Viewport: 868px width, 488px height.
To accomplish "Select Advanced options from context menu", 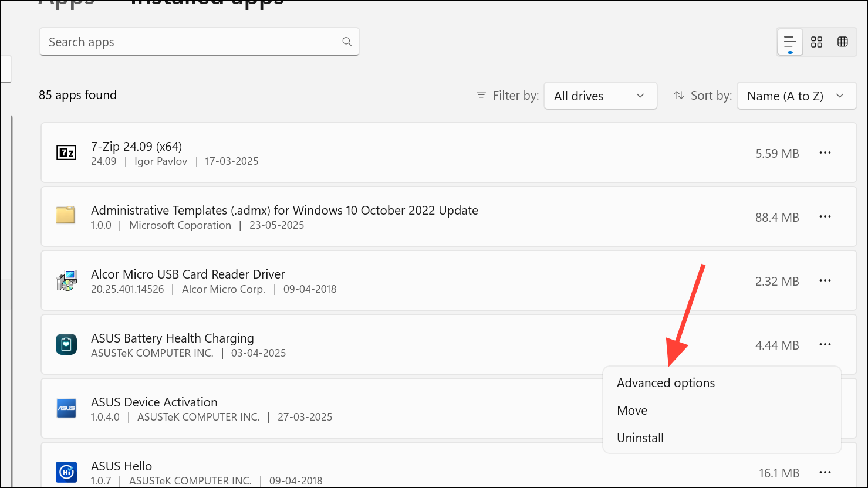I will pos(666,383).
